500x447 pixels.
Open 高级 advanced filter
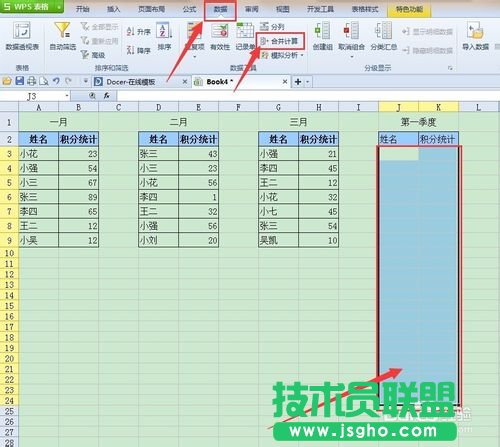[93, 55]
